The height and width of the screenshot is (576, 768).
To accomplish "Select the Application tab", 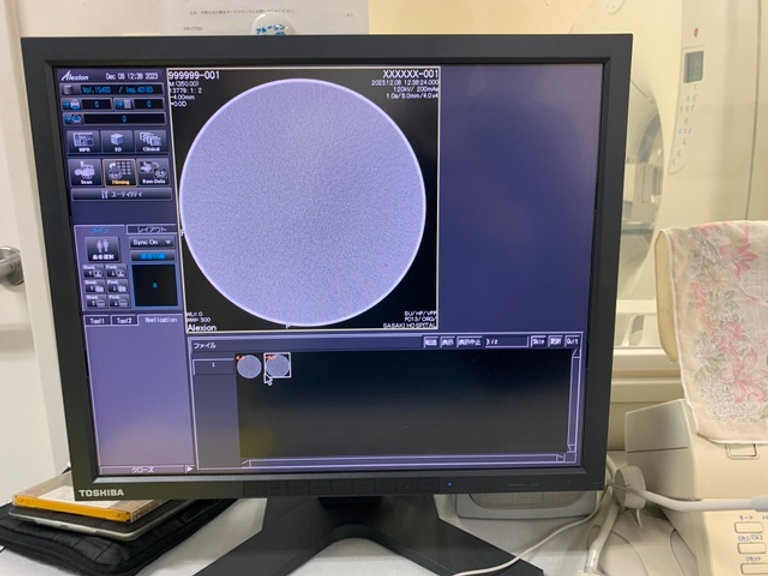I will pos(159,321).
